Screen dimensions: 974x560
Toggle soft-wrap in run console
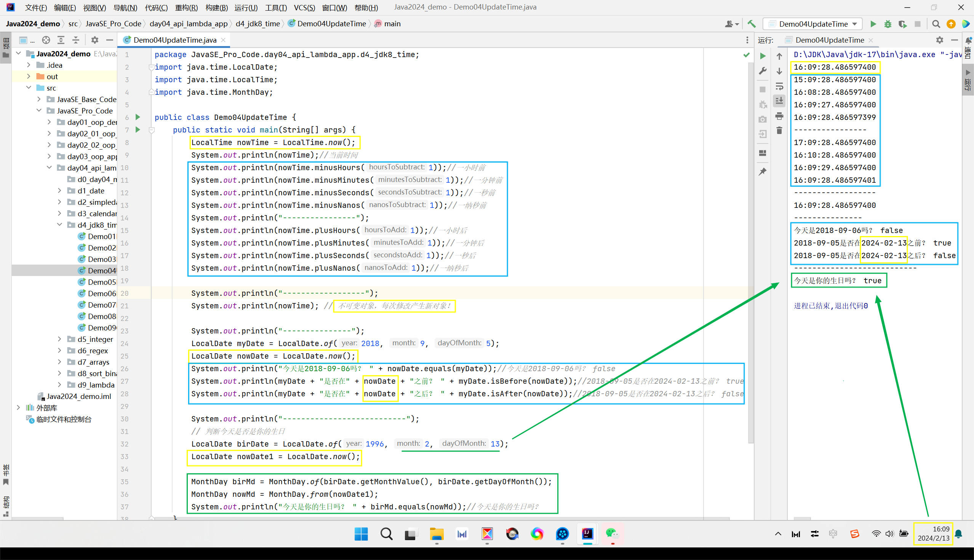[x=779, y=86]
